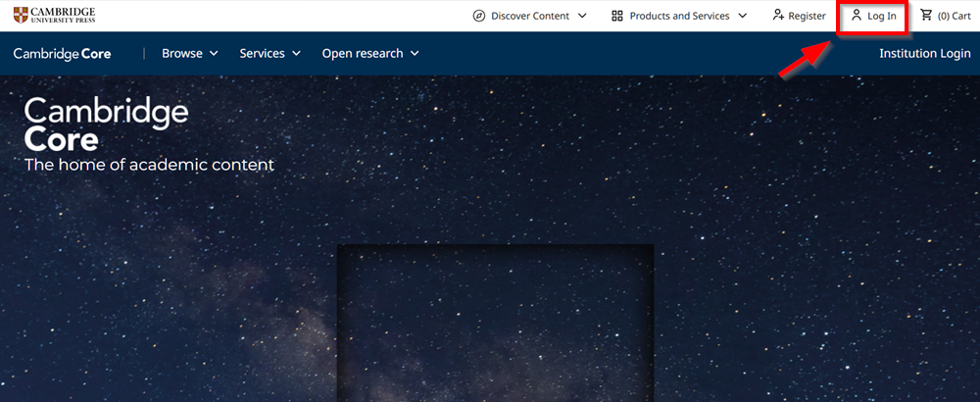Expand the Discover Content chevron

tap(582, 17)
